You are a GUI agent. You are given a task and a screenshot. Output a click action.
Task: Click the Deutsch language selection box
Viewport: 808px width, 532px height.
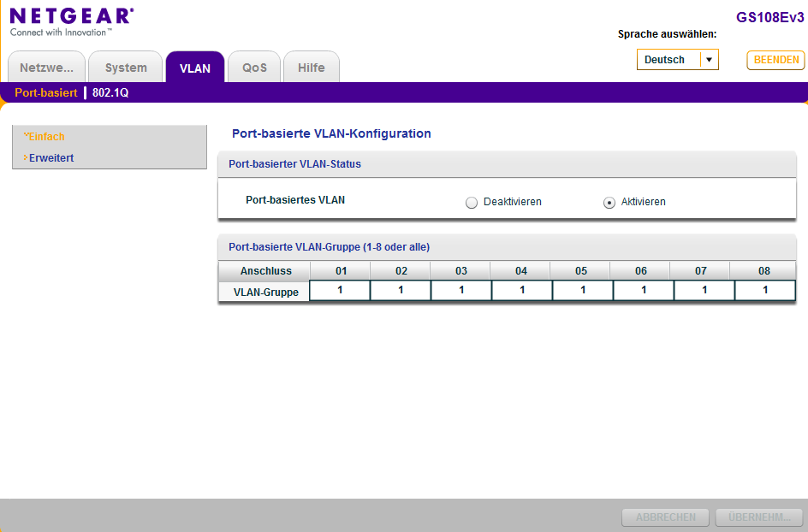[668, 60]
